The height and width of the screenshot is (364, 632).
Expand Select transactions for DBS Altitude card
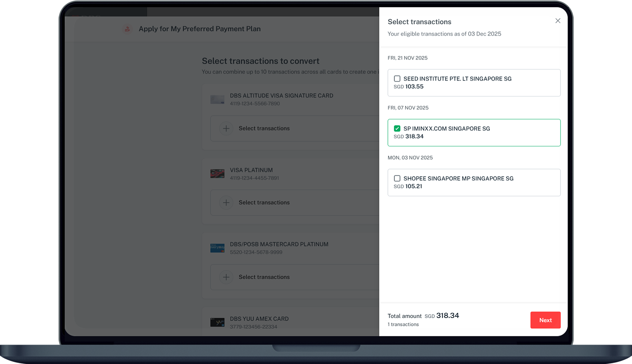pyautogui.click(x=264, y=128)
